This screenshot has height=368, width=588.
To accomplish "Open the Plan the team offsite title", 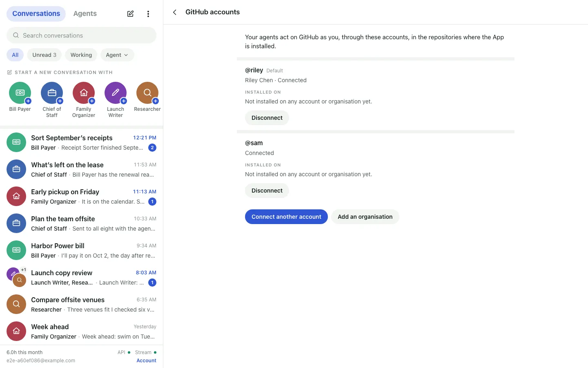I will tap(63, 219).
